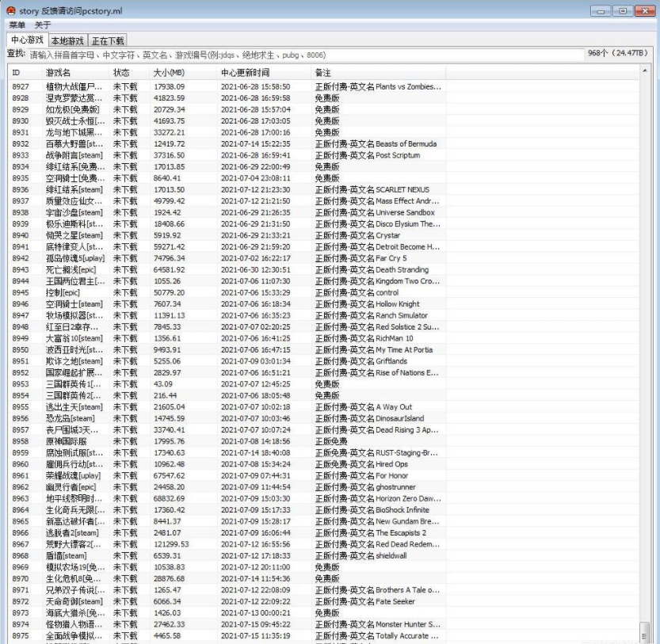Select the 欺诈之地[steam] game name
660x644 pixels.
click(74, 361)
